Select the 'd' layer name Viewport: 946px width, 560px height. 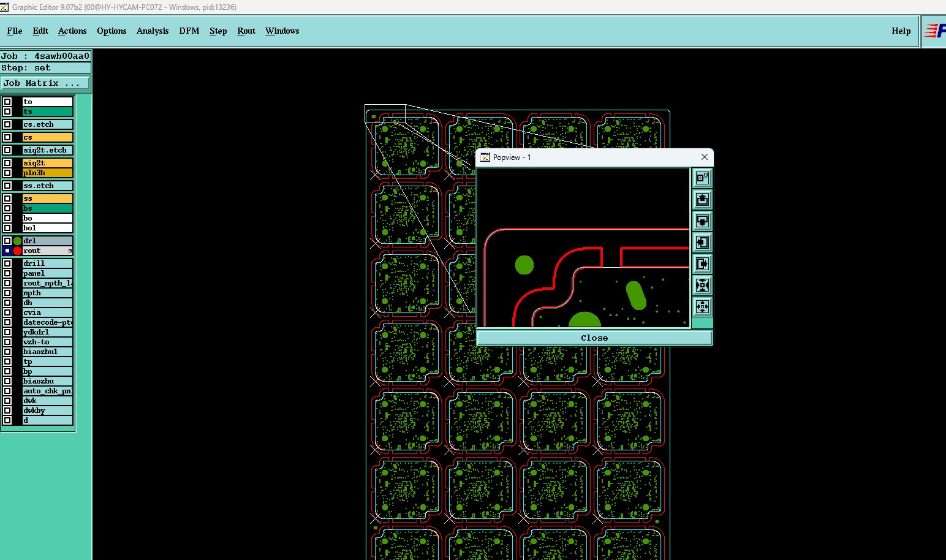pos(48,420)
